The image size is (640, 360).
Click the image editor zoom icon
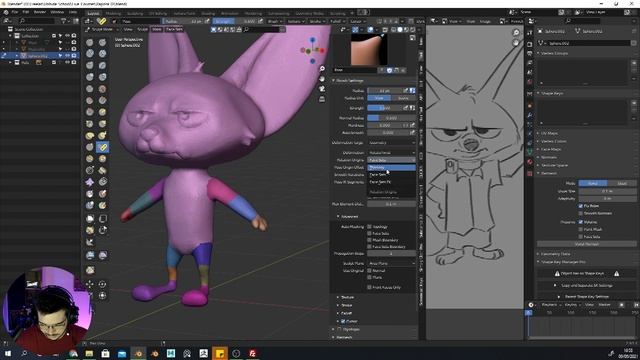[516, 32]
